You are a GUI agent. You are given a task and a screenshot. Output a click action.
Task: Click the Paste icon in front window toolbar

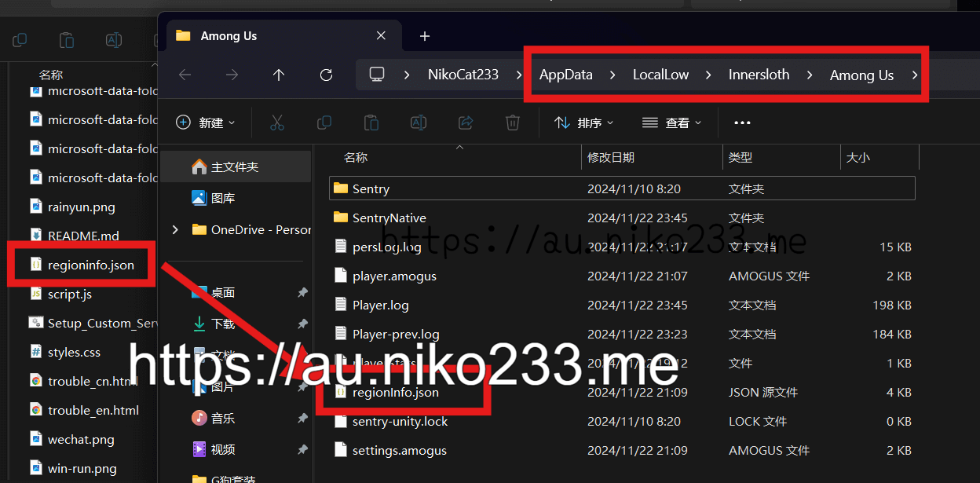click(371, 123)
